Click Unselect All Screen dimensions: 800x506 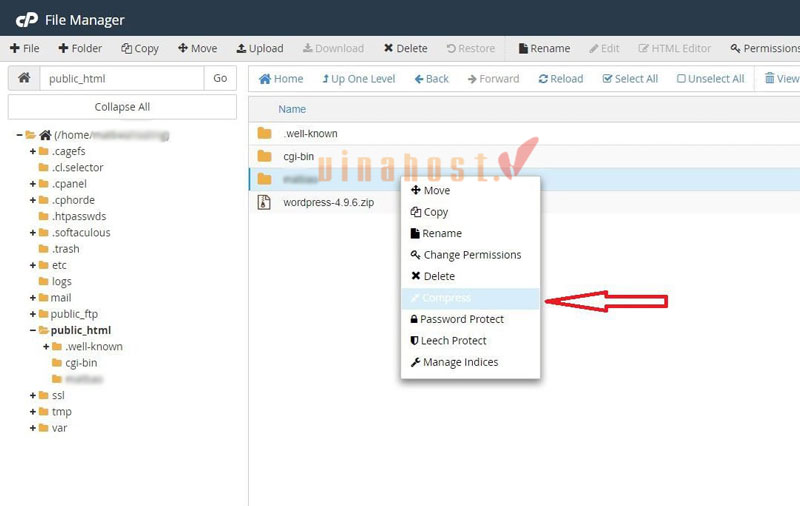click(x=710, y=79)
